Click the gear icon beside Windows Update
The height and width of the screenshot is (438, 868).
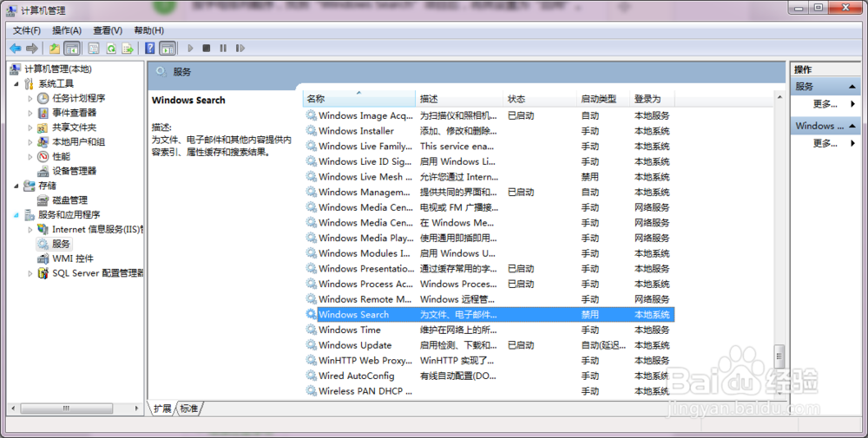311,345
